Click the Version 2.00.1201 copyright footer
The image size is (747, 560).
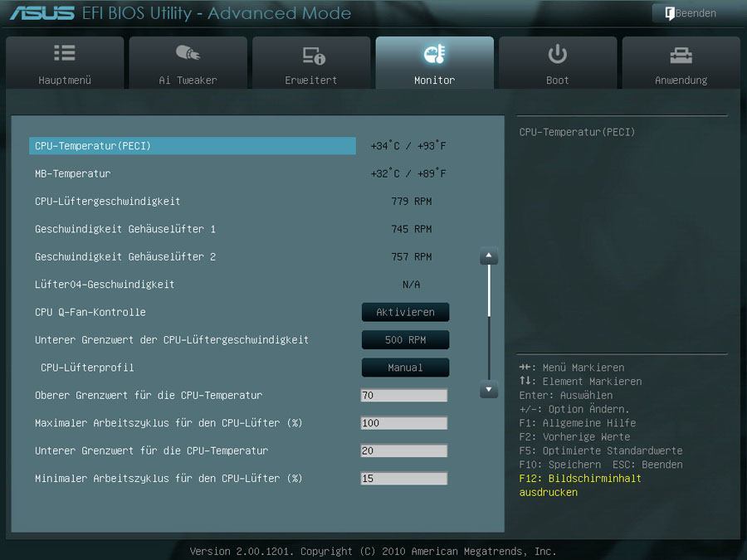pos(373,551)
